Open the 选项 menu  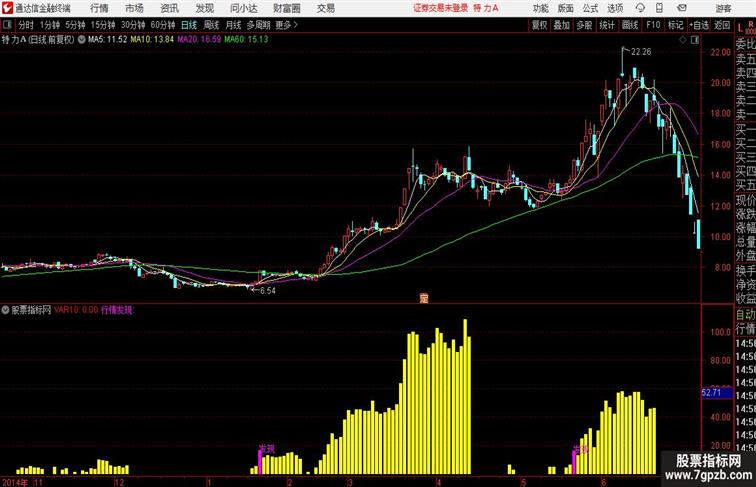tap(615, 8)
